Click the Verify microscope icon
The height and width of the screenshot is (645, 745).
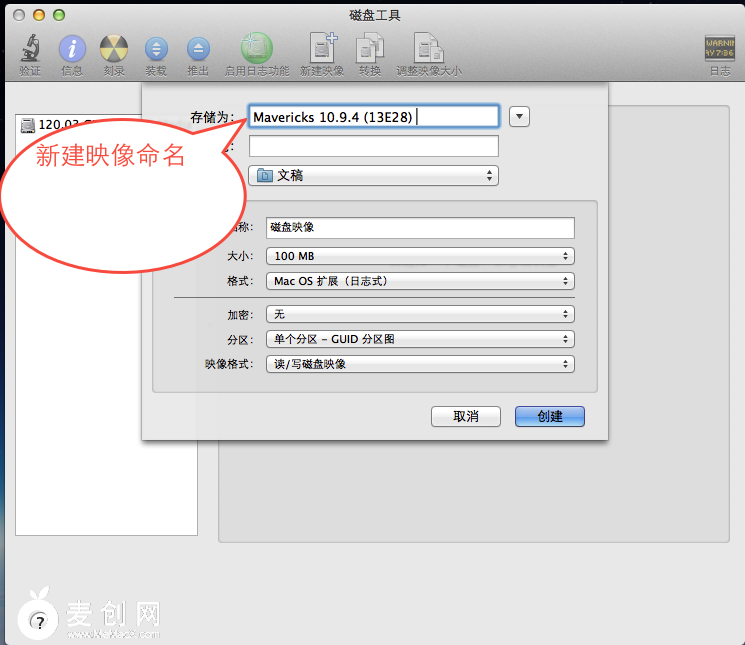(30, 48)
